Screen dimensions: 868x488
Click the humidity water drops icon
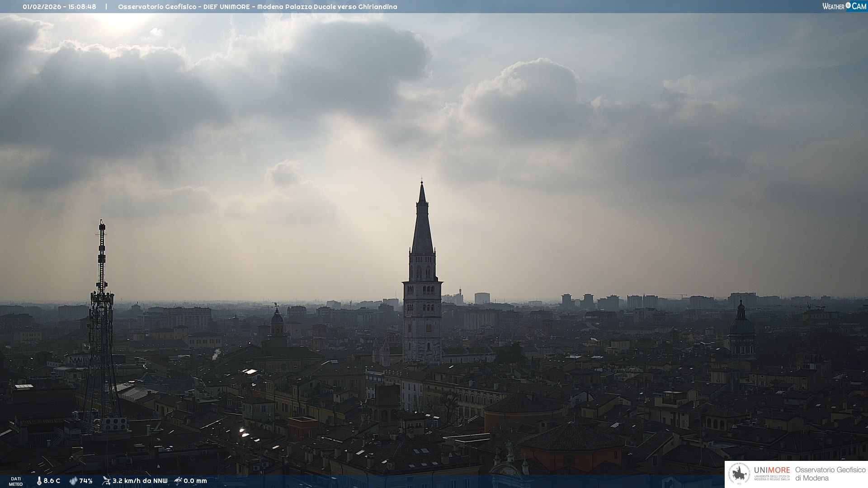73,481
